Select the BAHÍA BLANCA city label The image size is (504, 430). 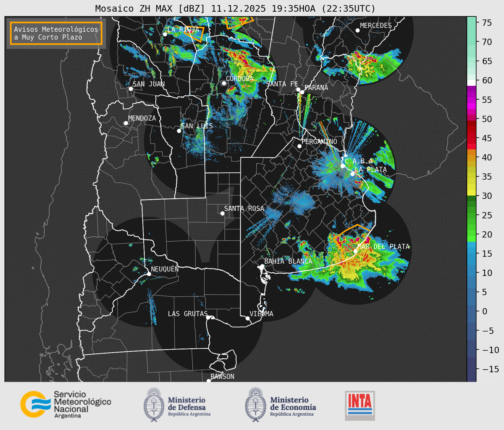pyautogui.click(x=288, y=261)
